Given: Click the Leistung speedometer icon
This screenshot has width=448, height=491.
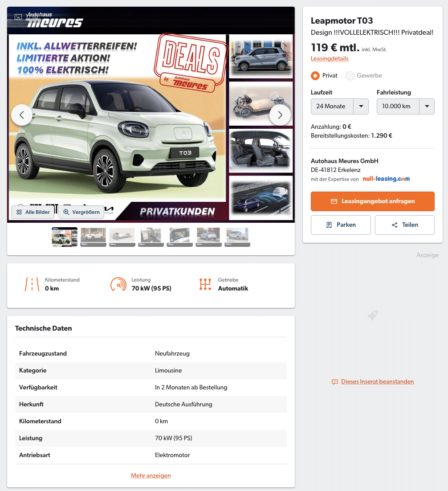Looking at the screenshot, I should (118, 284).
